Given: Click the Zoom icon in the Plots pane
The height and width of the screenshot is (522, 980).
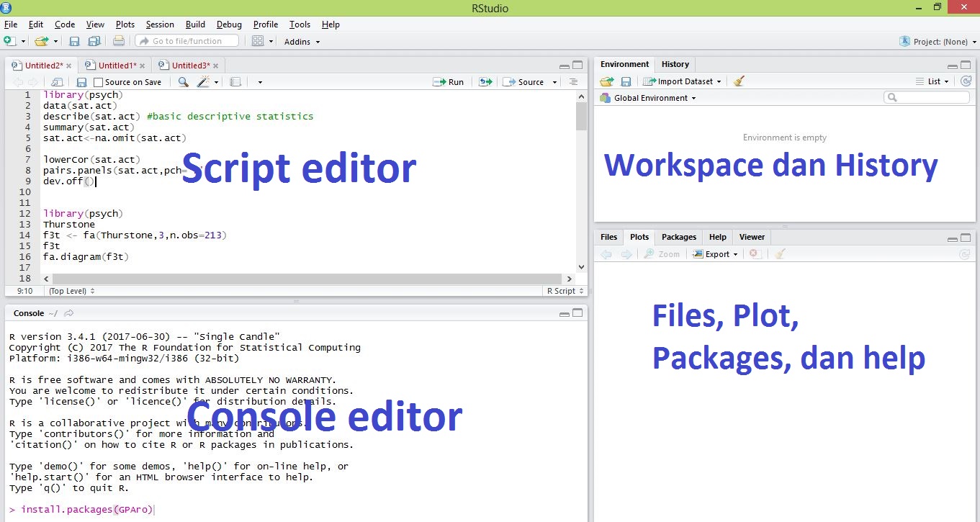Looking at the screenshot, I should 662,253.
